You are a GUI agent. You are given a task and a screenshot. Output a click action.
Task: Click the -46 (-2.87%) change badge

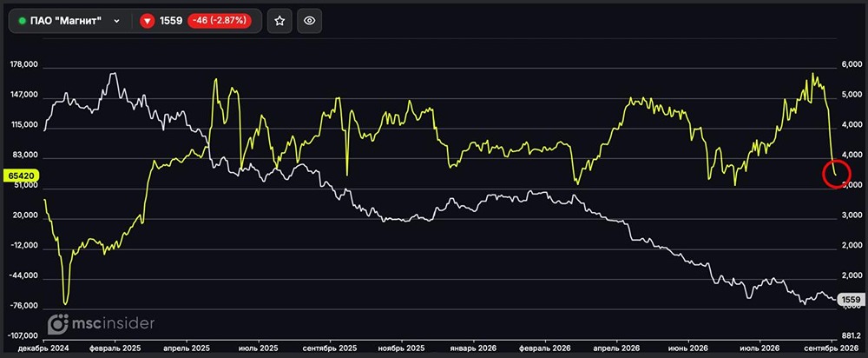pos(220,21)
